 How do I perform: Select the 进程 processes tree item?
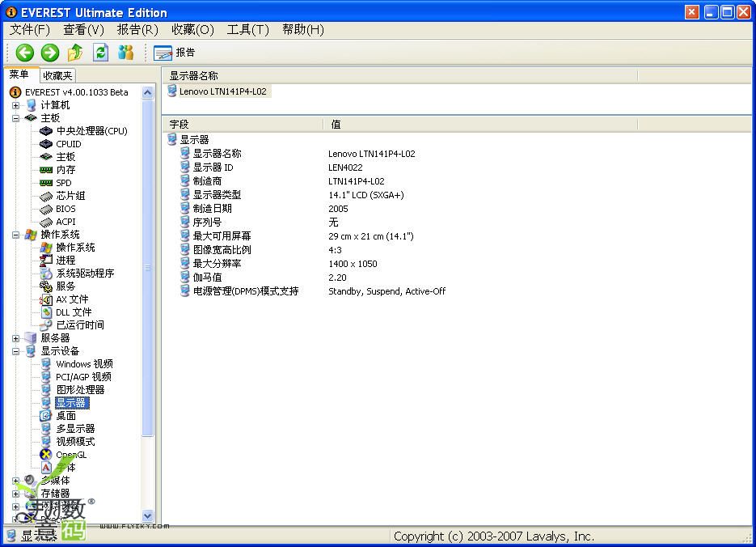point(65,261)
